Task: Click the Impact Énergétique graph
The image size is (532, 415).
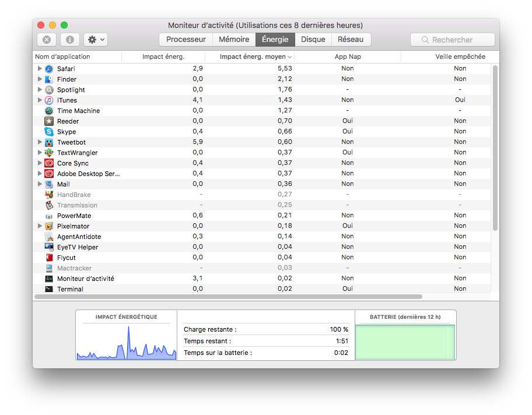Action: click(126, 342)
